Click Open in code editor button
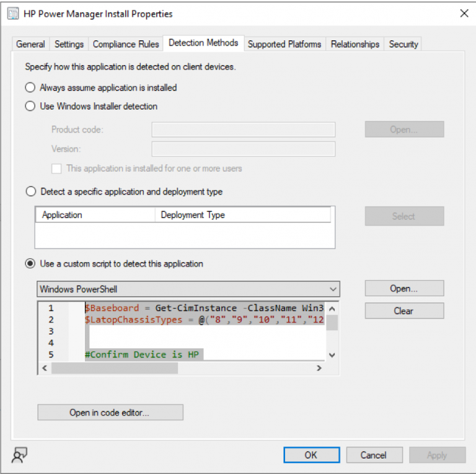This screenshot has height=474, width=476. [x=110, y=413]
